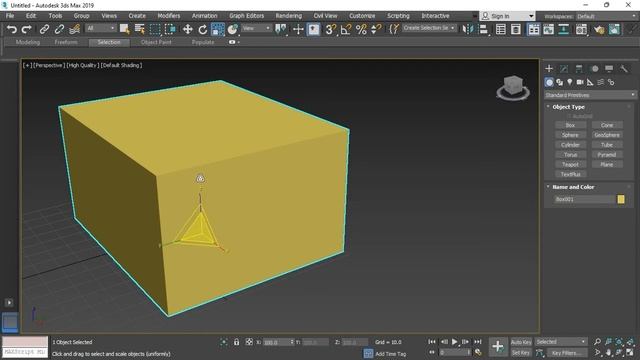Open the Render Setup teapot icon
The image size is (640, 360).
599,29
